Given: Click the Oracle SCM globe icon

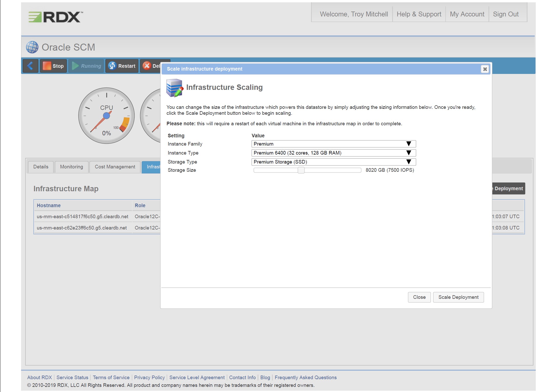Looking at the screenshot, I should (32, 47).
